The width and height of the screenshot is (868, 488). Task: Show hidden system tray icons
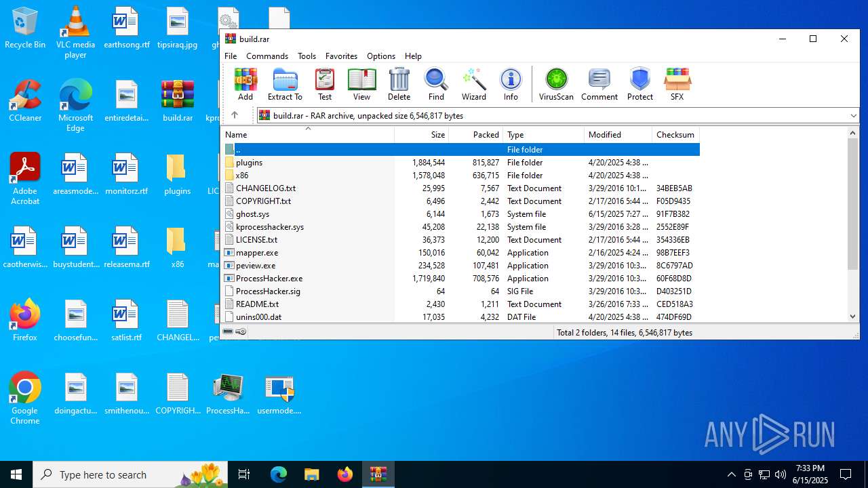click(x=731, y=474)
